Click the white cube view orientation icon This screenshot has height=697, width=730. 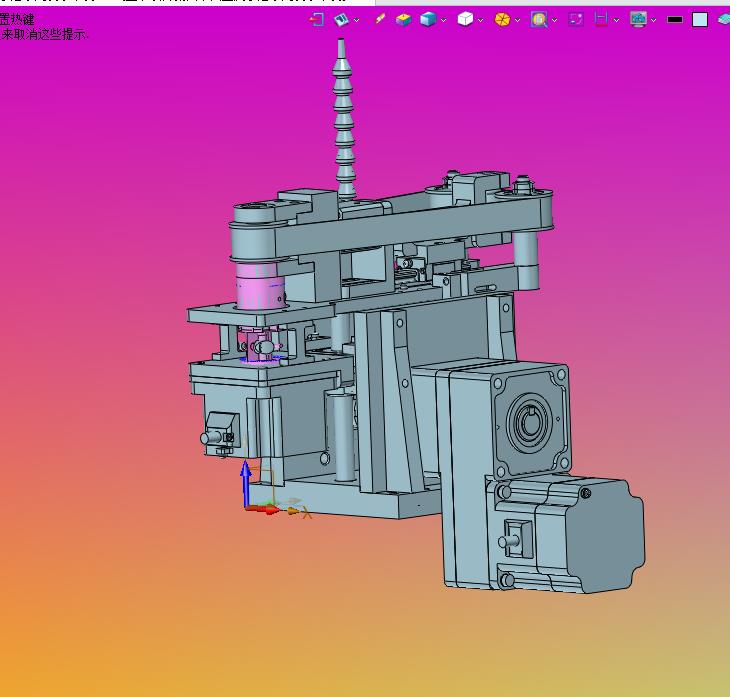click(465, 19)
